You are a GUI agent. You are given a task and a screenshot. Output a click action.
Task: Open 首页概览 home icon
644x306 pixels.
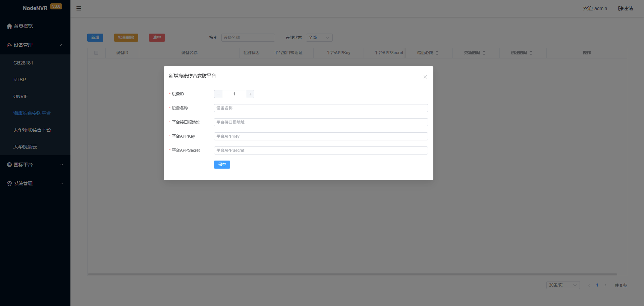(9, 26)
